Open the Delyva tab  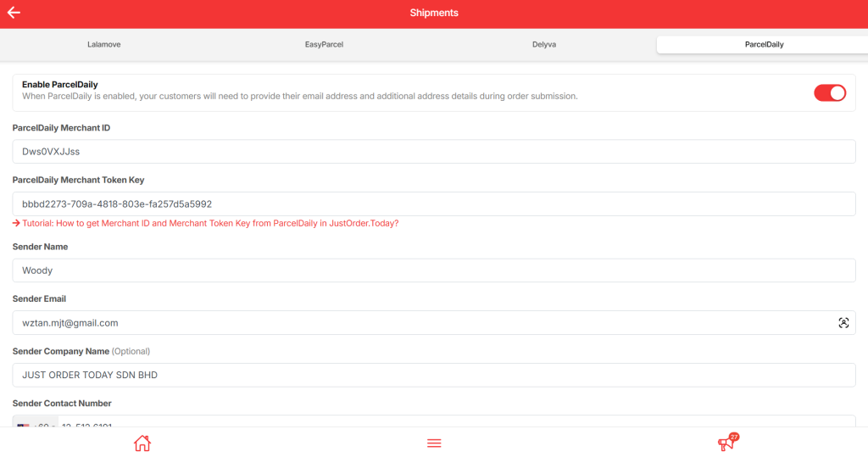pyautogui.click(x=545, y=44)
